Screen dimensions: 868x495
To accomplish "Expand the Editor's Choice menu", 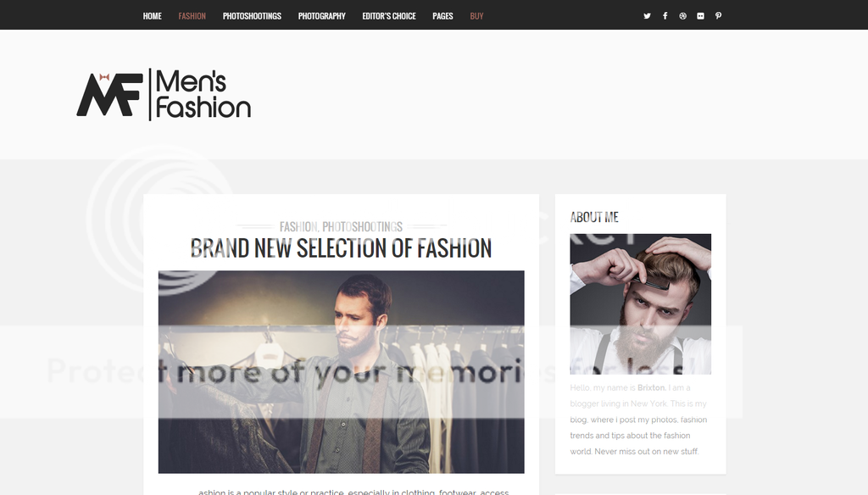I will tap(389, 16).
